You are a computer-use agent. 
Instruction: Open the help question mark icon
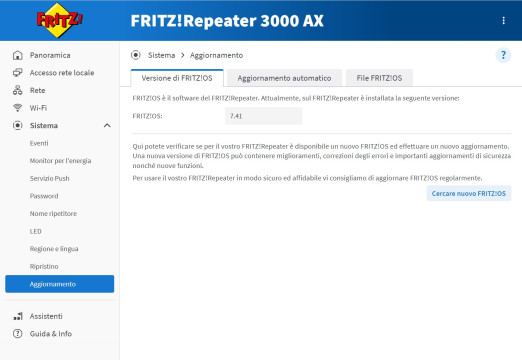coord(503,55)
